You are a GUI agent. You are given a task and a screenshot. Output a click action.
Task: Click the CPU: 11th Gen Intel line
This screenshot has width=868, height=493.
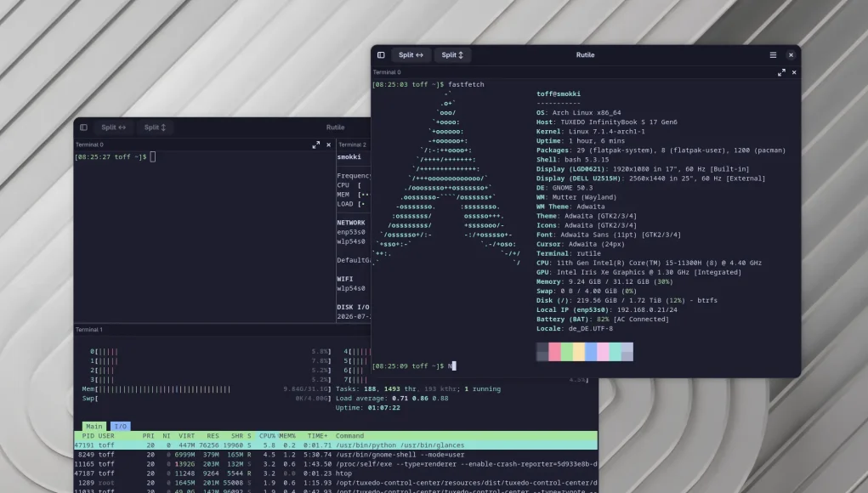649,263
